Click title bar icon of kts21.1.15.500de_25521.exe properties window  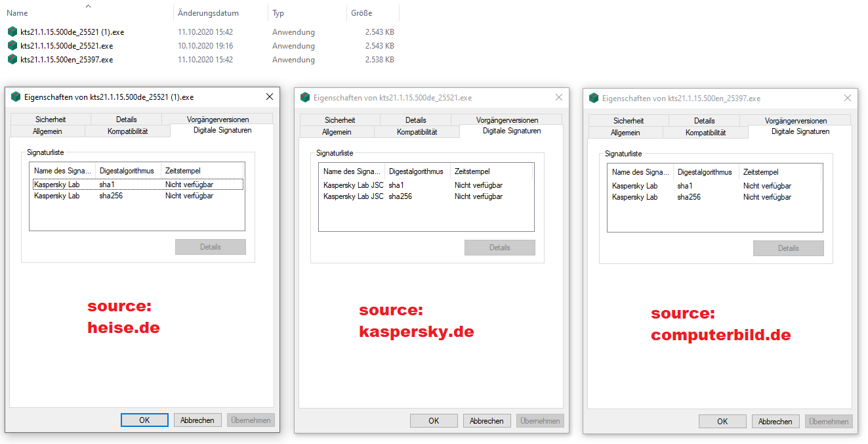(305, 97)
